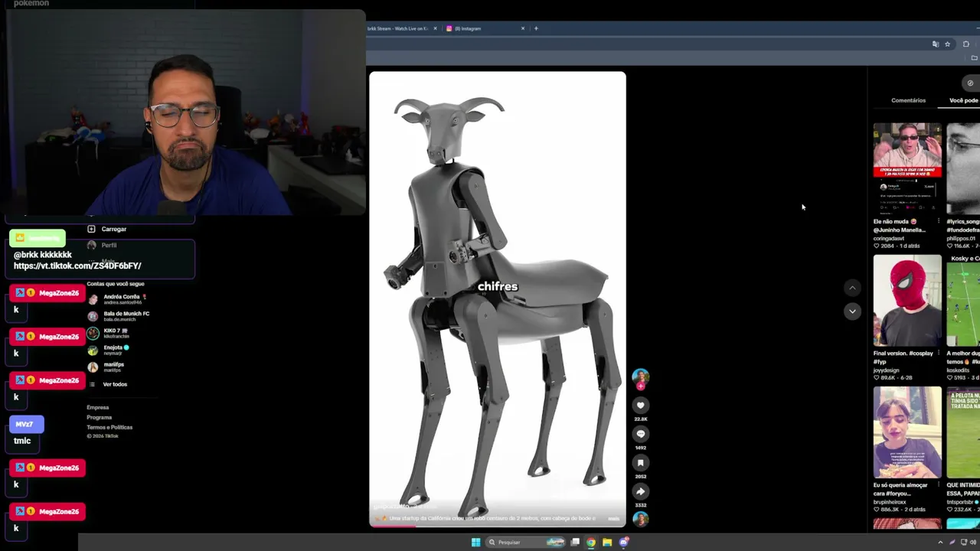
Task: Switch to the Stream Watch Live tab
Action: click(403, 28)
